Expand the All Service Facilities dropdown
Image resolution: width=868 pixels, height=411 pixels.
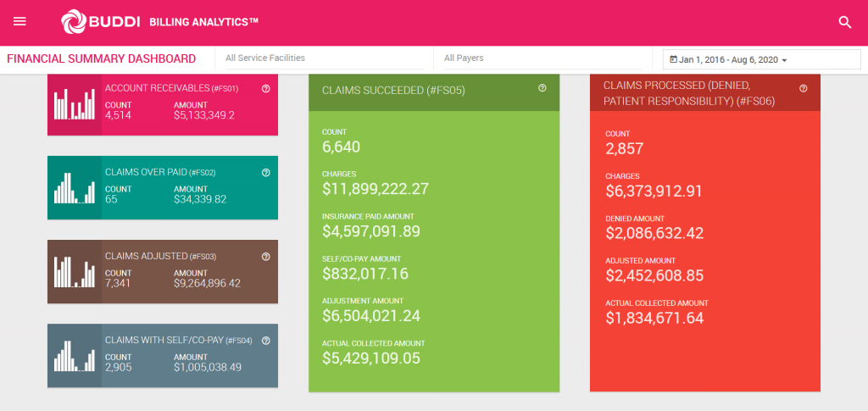click(x=325, y=58)
